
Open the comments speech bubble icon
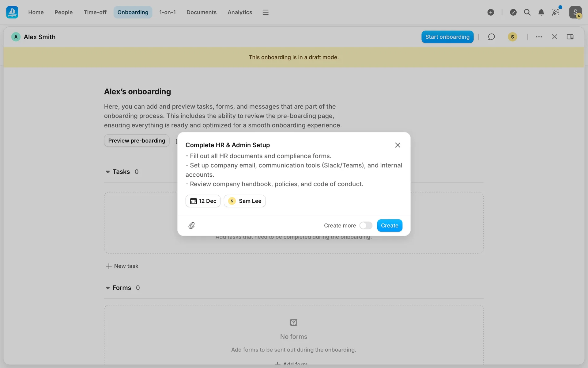491,37
